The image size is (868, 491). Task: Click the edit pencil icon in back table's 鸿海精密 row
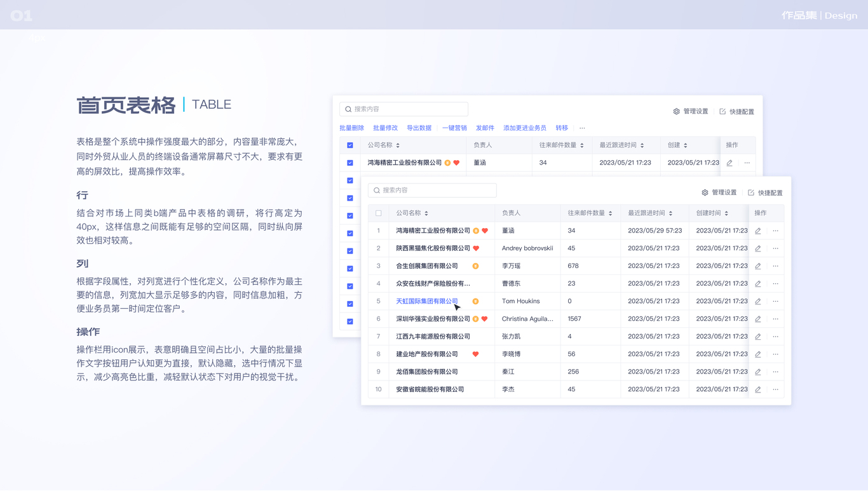tap(729, 163)
